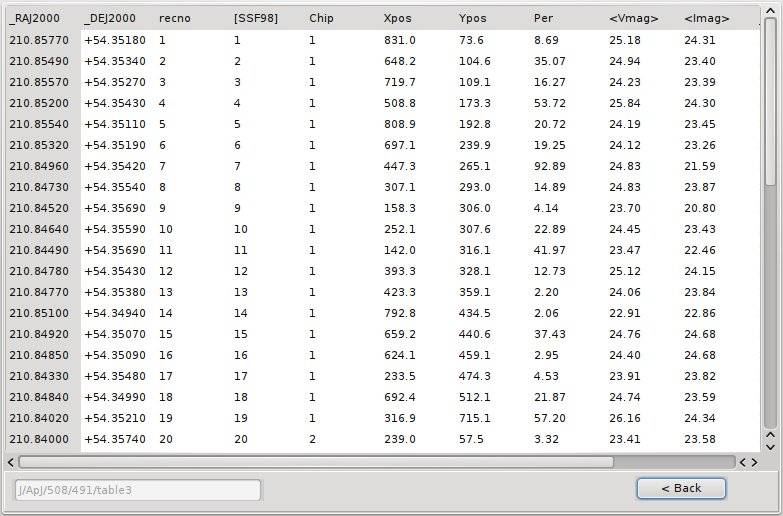The height and width of the screenshot is (516, 783).
Task: Click the Per value 57.20
Action: coord(549,418)
